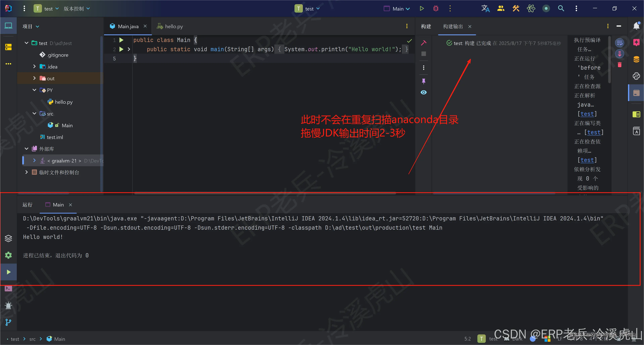Screen dimensions: 644x345
Task: Click the Database tool window icon
Action: (x=636, y=59)
